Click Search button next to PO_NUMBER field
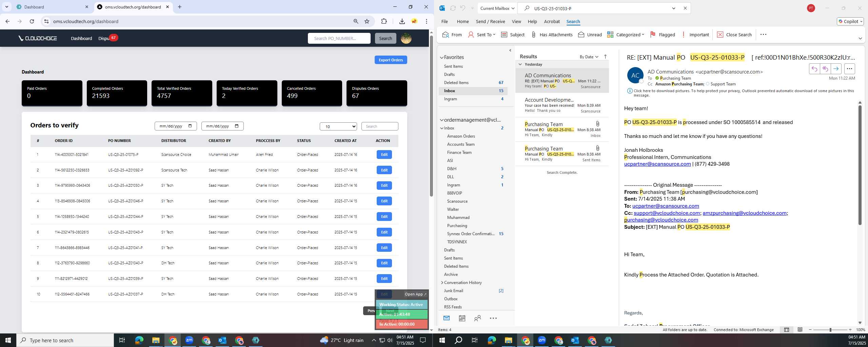 [x=386, y=38]
